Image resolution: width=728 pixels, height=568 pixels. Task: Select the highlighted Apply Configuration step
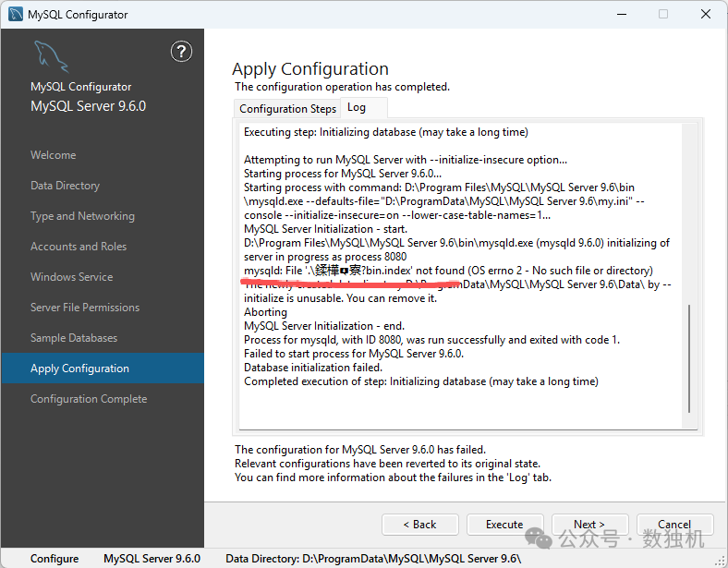tap(103, 368)
